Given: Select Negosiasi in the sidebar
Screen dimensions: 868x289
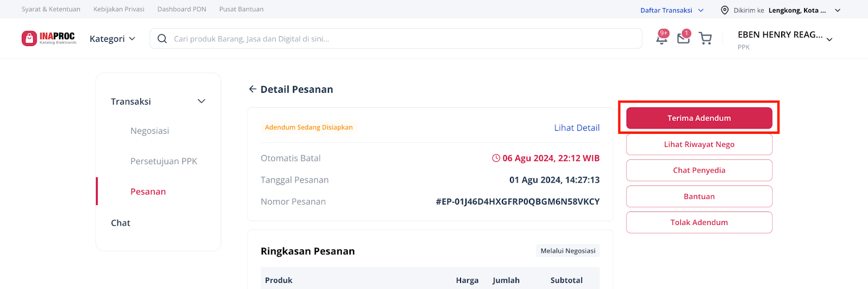Looking at the screenshot, I should (x=150, y=131).
